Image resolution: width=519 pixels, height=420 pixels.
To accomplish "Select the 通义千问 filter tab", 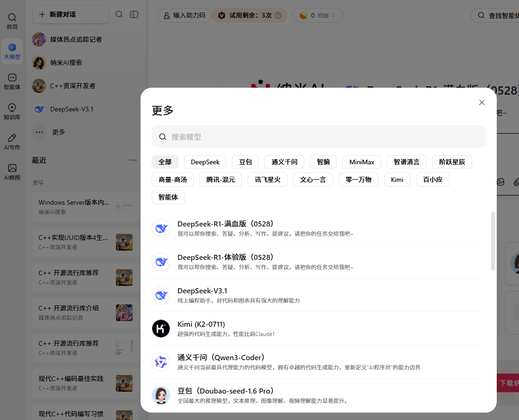I will [x=284, y=162].
